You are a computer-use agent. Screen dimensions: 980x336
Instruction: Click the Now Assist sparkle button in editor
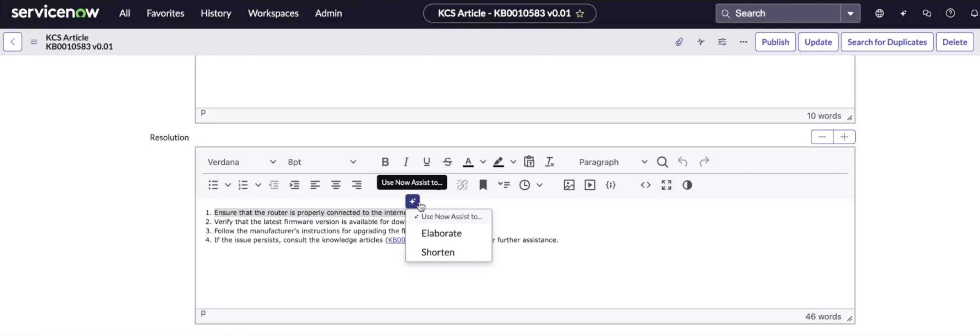pos(412,201)
